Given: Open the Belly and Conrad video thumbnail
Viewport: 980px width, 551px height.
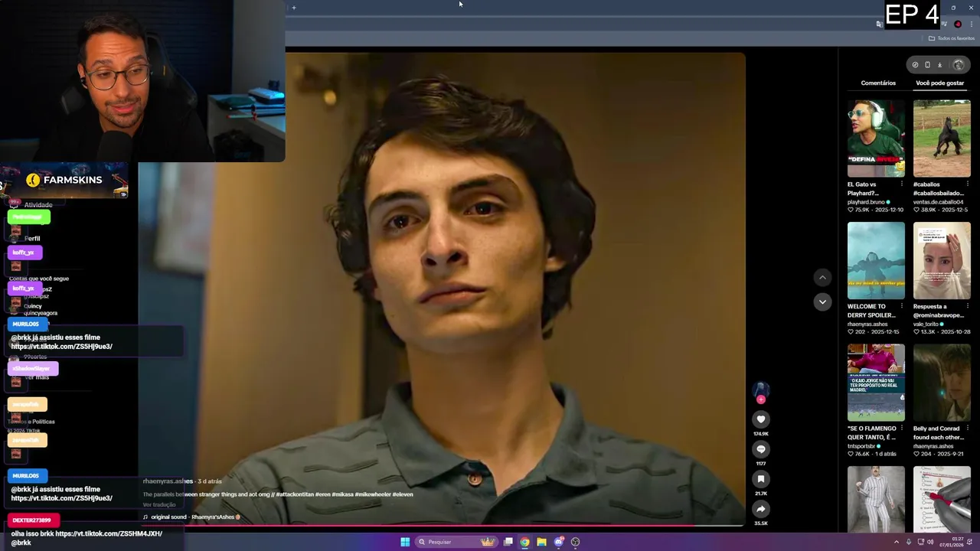Looking at the screenshot, I should click(x=942, y=383).
